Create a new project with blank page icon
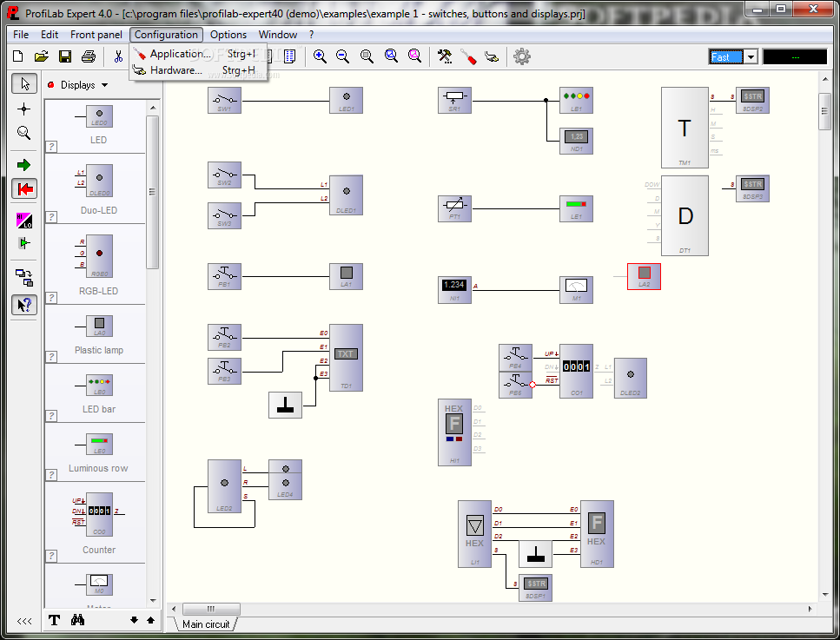 pyautogui.click(x=17, y=56)
